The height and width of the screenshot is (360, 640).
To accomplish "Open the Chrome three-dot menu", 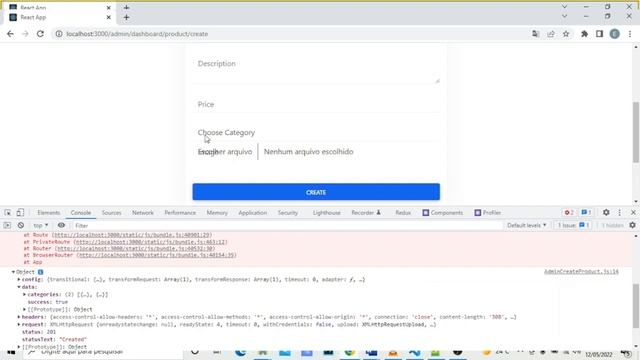I will [630, 34].
